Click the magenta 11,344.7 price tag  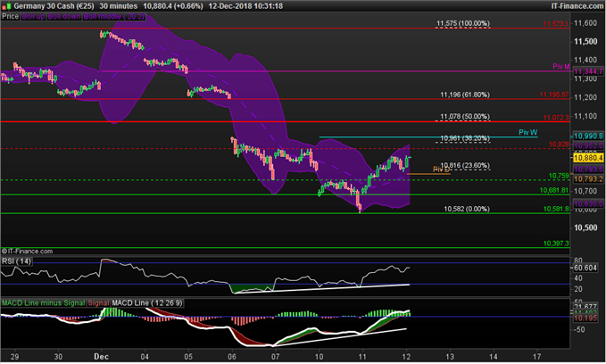pyautogui.click(x=588, y=71)
